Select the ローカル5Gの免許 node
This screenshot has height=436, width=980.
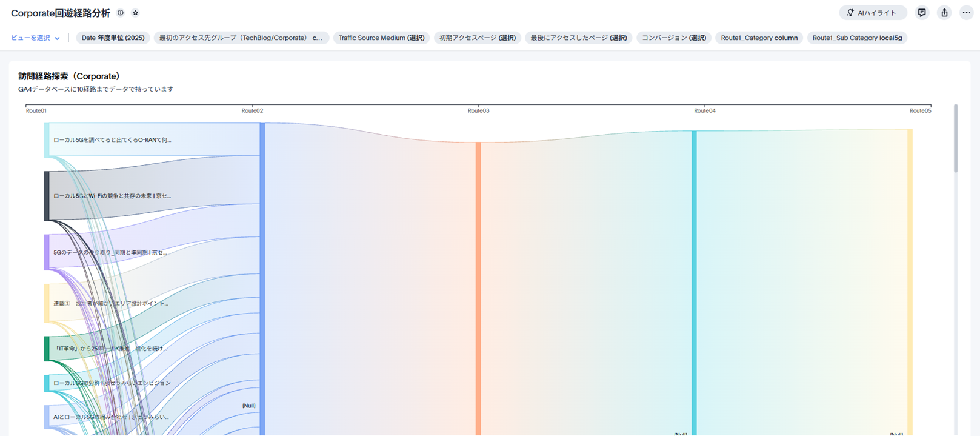coord(47,383)
